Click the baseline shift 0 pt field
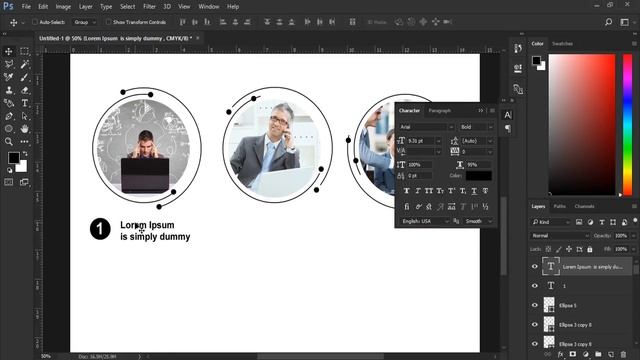 click(420, 176)
